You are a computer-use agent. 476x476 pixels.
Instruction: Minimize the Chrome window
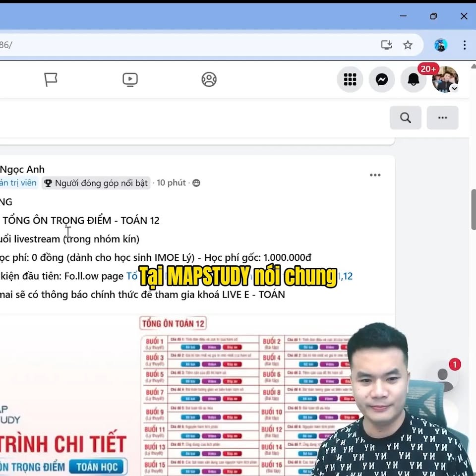pos(403,16)
